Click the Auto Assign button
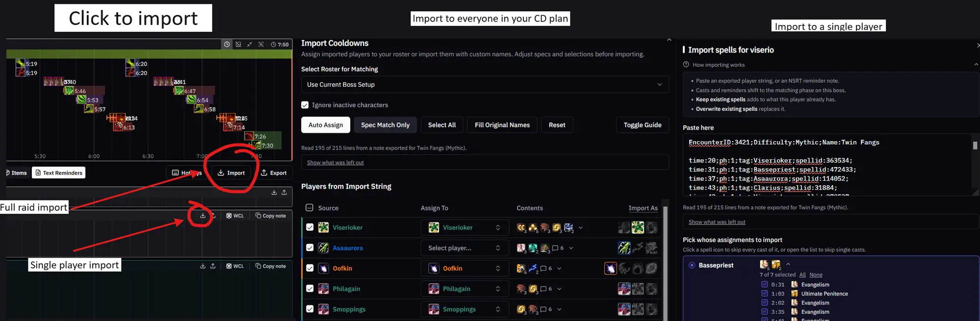Image resolution: width=980 pixels, height=321 pixels. [326, 125]
